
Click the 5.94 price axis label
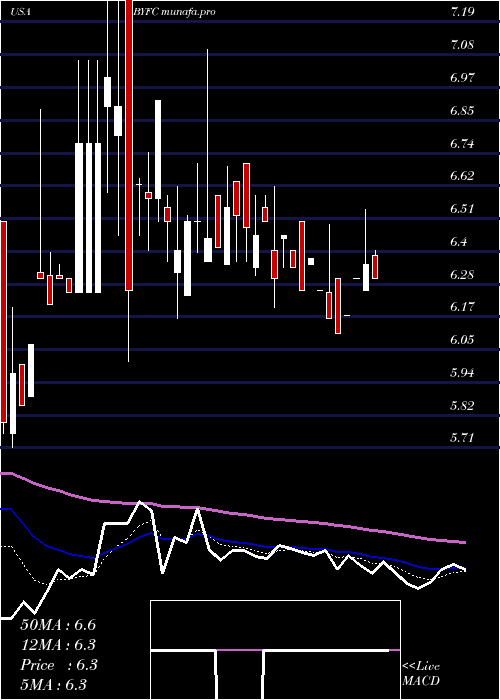[x=462, y=373]
